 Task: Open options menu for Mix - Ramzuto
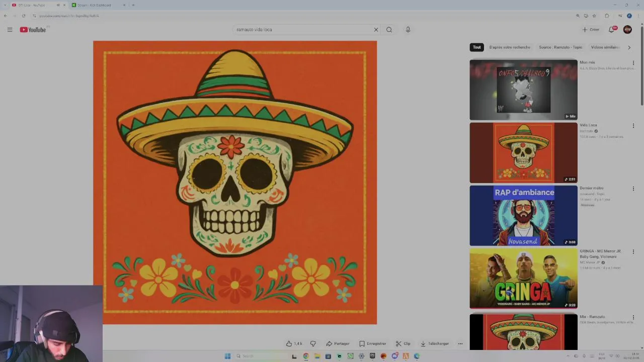[633, 317]
